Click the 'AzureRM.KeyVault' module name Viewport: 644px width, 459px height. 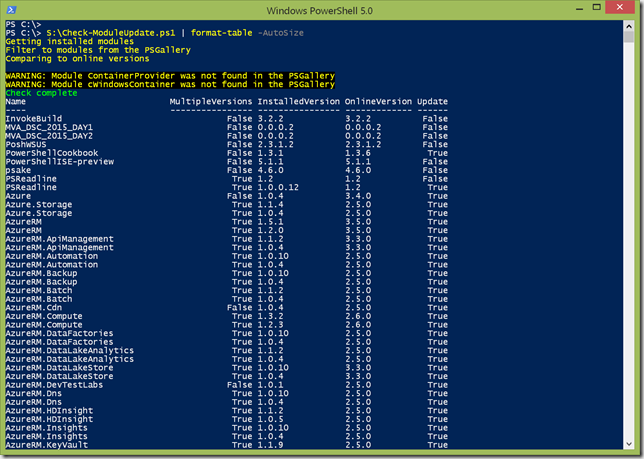tap(46, 445)
